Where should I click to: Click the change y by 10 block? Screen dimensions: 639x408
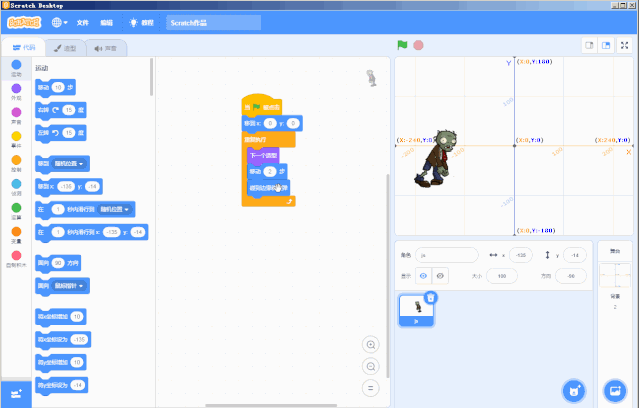coord(61,362)
